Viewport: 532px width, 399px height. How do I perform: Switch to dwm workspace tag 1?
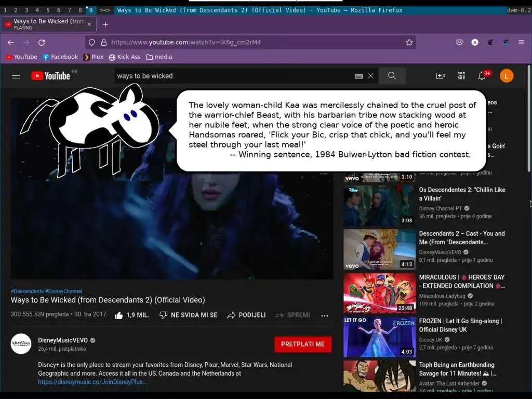5,10
